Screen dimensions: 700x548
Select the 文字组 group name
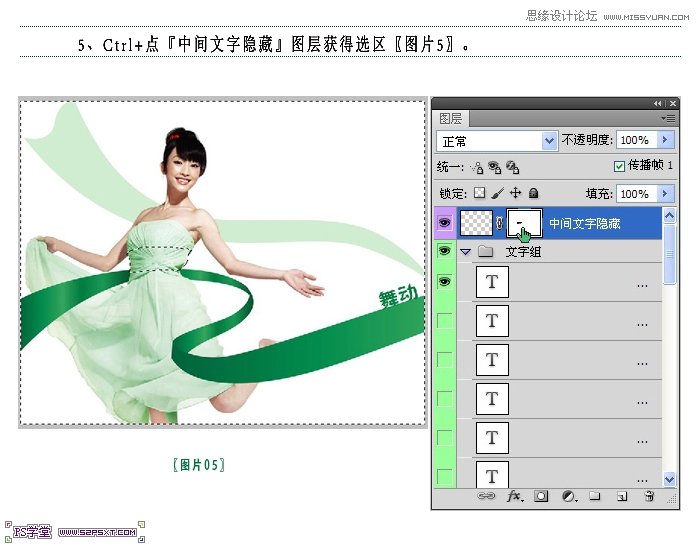point(523,252)
